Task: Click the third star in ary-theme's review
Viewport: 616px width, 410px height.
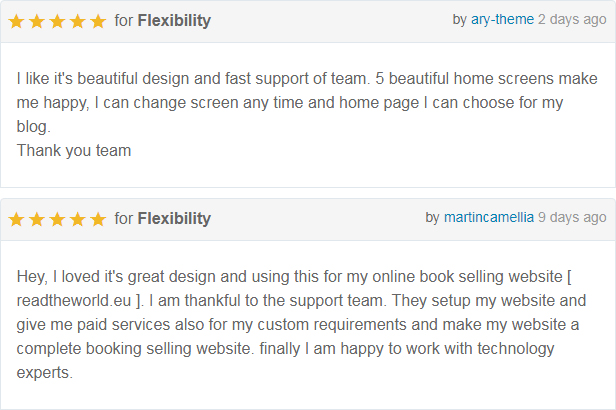Action: click(x=57, y=21)
